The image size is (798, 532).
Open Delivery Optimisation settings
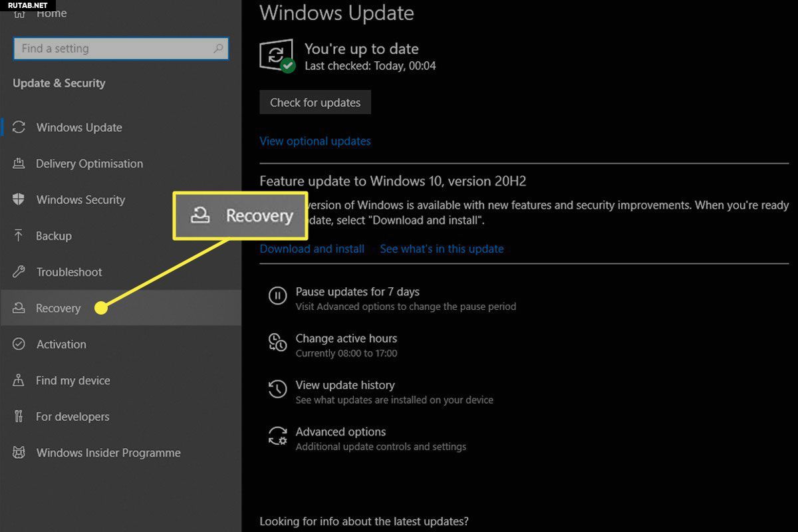(120, 164)
